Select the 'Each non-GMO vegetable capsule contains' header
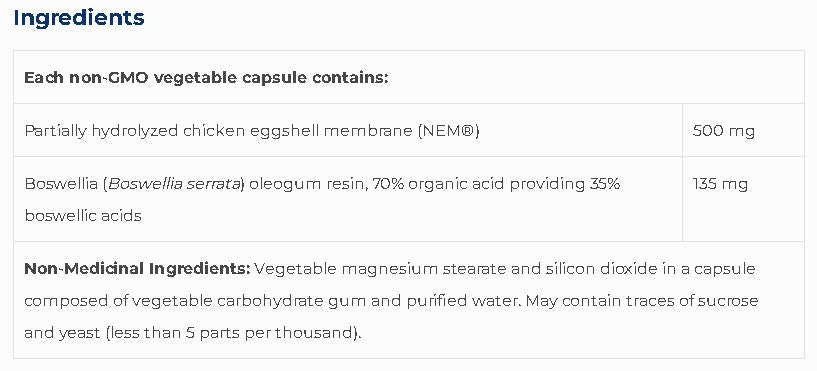The width and height of the screenshot is (817, 371). pos(206,78)
